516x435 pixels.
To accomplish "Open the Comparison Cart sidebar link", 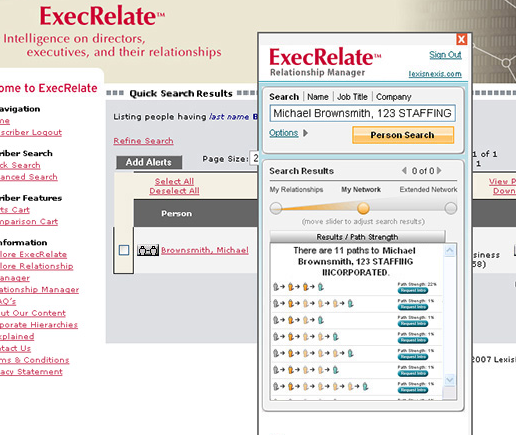I will point(29,222).
